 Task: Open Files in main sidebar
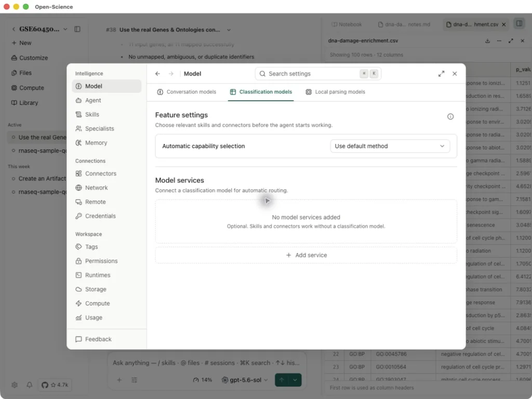(21, 73)
